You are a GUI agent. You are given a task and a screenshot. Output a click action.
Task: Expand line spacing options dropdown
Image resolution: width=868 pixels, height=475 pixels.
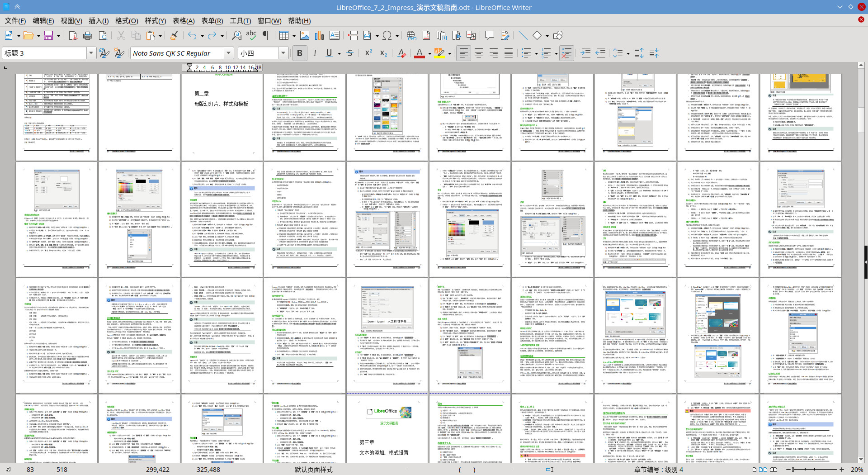(x=628, y=53)
